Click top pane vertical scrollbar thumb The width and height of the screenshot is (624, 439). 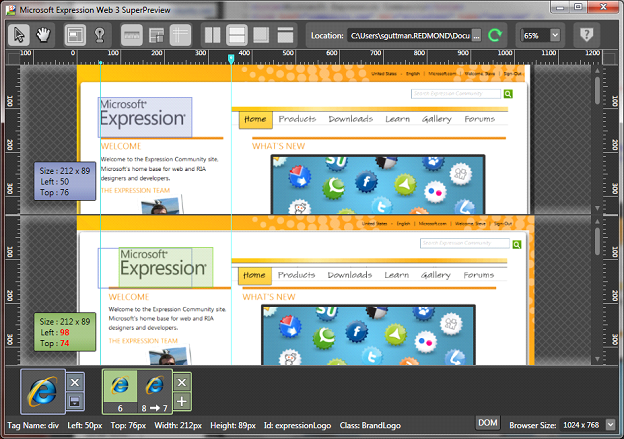tap(597, 90)
